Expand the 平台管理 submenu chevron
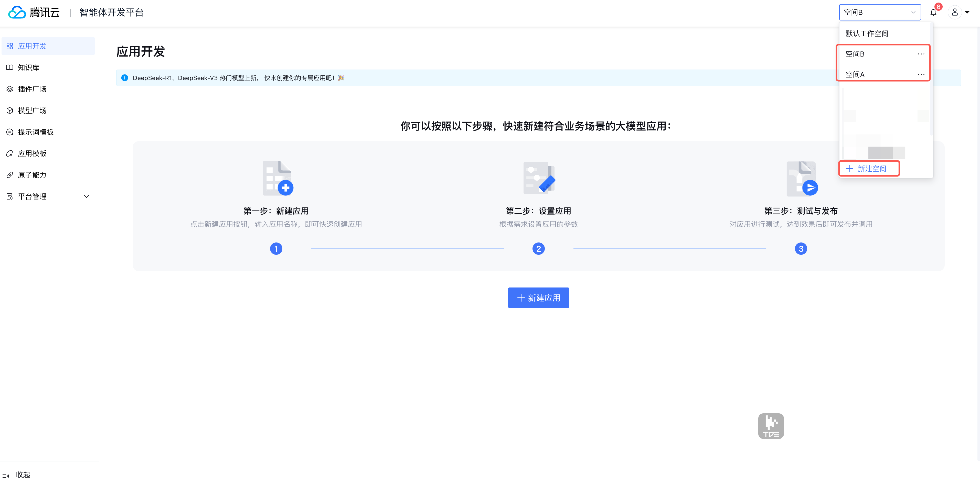 point(86,196)
